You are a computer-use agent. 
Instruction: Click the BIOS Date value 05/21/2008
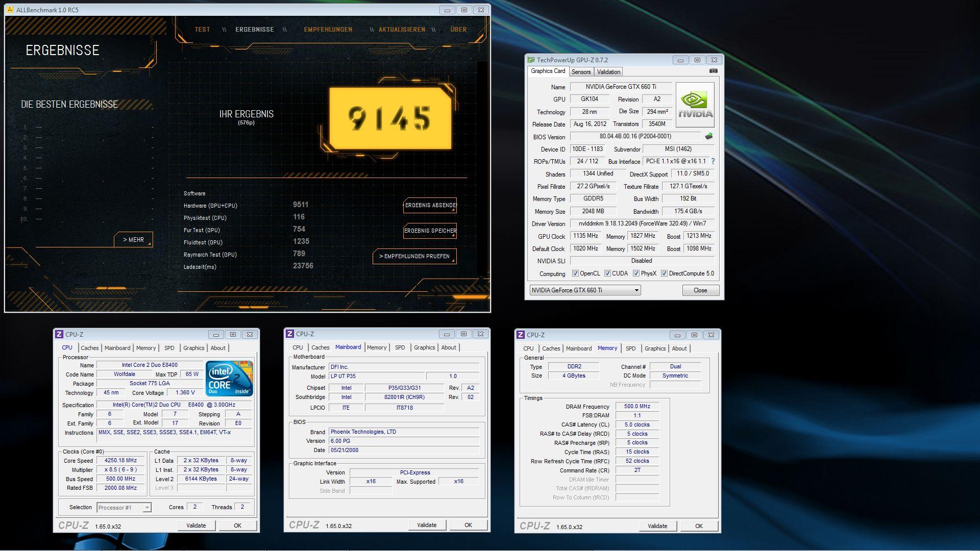(x=404, y=450)
